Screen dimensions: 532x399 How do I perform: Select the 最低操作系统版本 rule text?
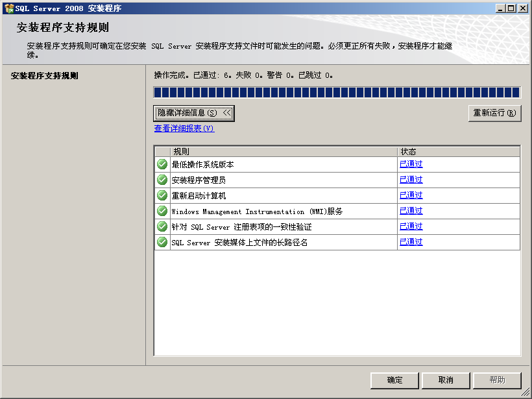202,165
